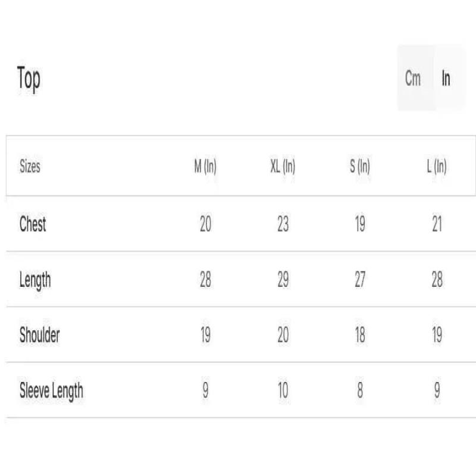Click the S length value 27

360,280
